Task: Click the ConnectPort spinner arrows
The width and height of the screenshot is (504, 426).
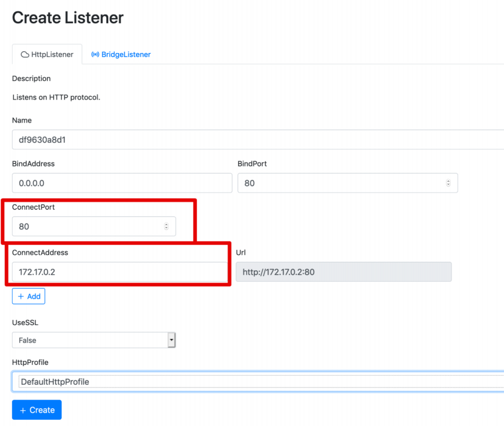Action: (x=166, y=227)
